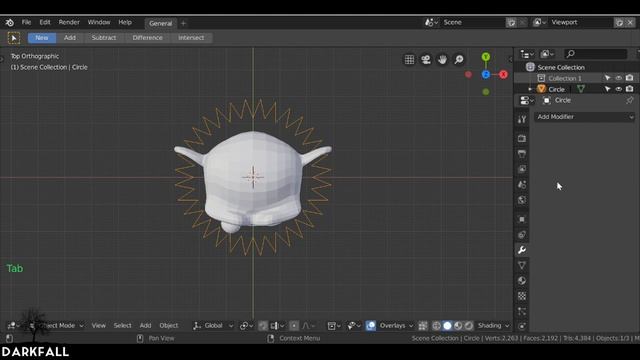Click the blue Z axis gizmo

tap(486, 74)
